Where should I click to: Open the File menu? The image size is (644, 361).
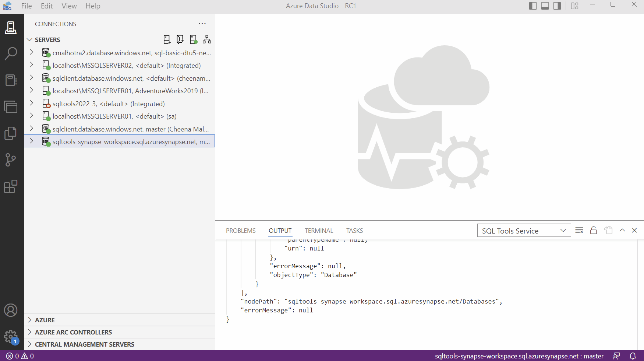[26, 6]
